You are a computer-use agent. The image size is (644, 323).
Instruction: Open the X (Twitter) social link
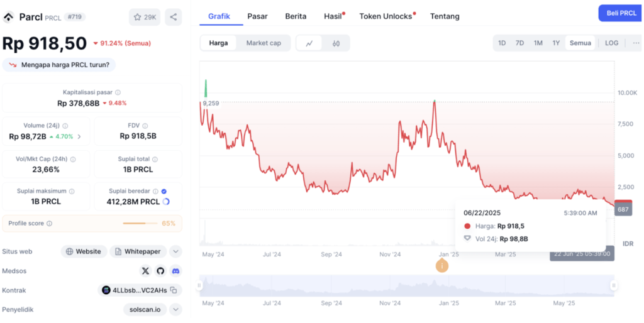coord(145,271)
